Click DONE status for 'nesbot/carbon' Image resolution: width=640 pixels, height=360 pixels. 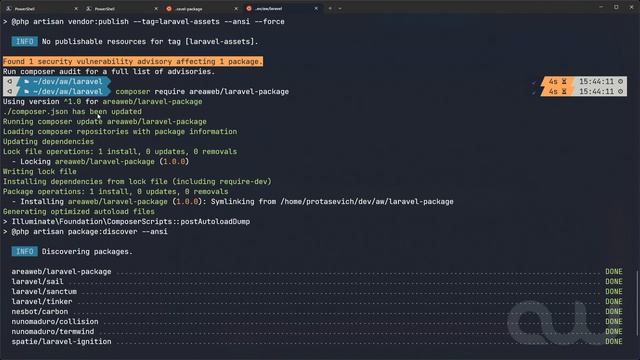coord(614,311)
